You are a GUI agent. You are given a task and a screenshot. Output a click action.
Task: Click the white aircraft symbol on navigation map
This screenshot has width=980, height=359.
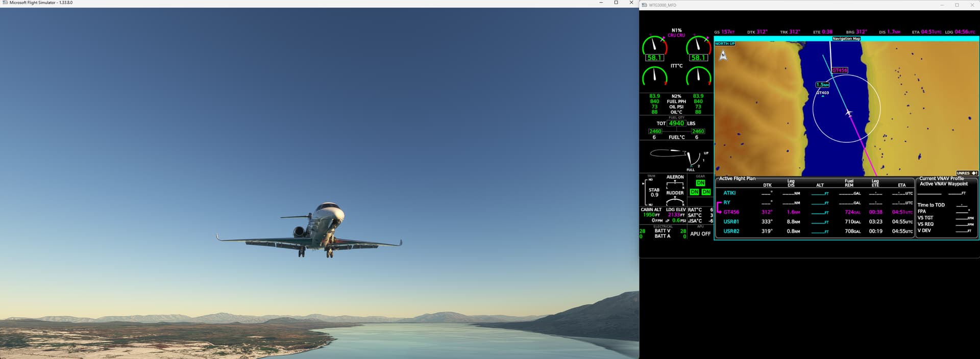click(x=848, y=113)
